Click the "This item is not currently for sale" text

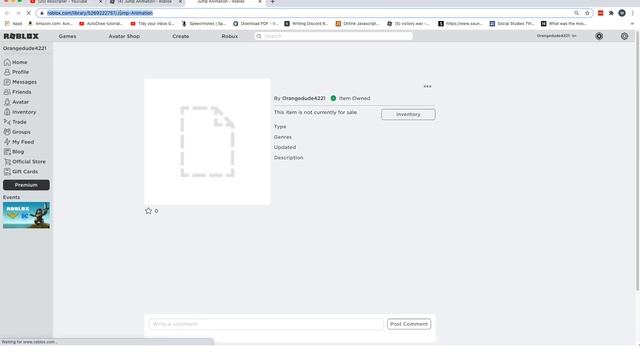[316, 112]
